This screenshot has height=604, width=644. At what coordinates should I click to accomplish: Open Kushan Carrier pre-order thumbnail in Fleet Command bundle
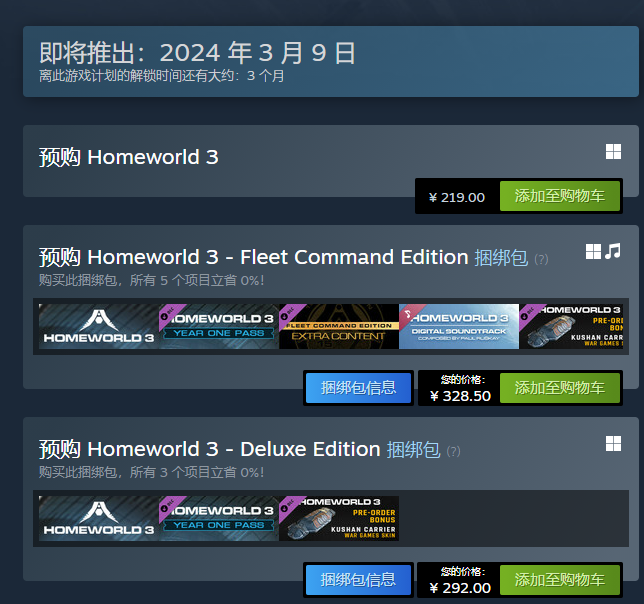click(x=571, y=326)
